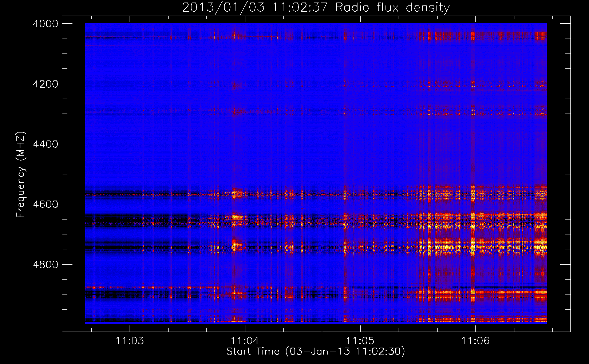Click the plot title '2013/01/03 11:02:37 Radio flux density'
Screen dimensions: 589x364
pos(316,7)
